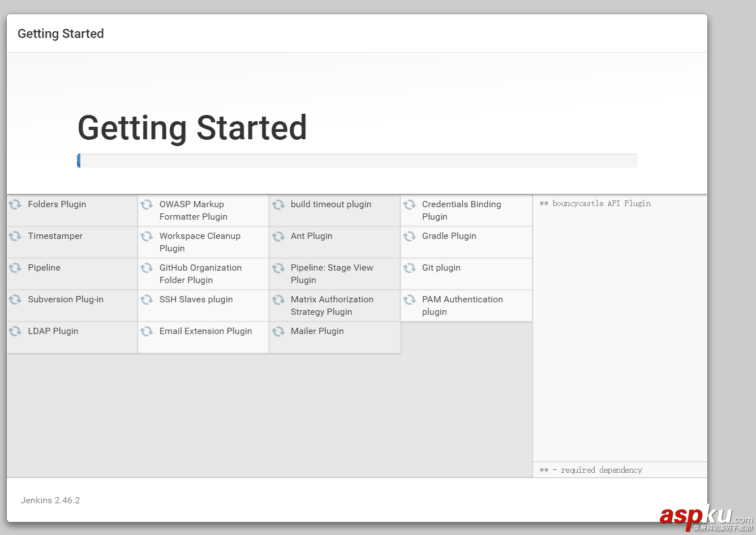Click the Jenkins 2.46.2 version text

(50, 500)
